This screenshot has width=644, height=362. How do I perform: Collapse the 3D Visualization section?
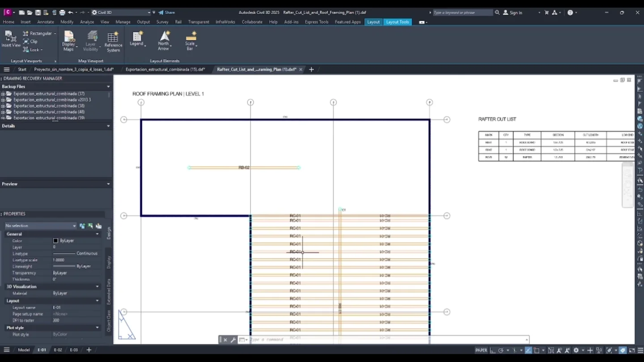tap(97, 286)
